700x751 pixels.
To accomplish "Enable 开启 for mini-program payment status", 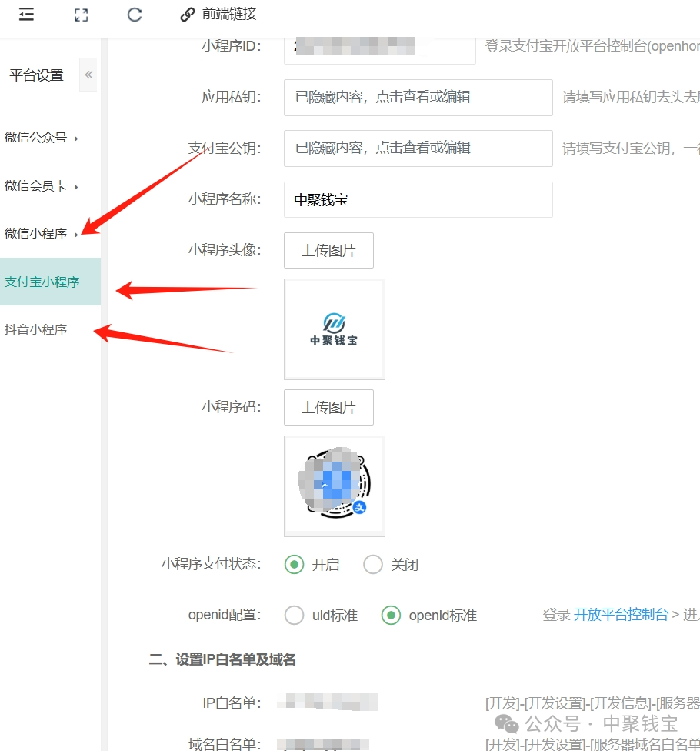I will 294,564.
